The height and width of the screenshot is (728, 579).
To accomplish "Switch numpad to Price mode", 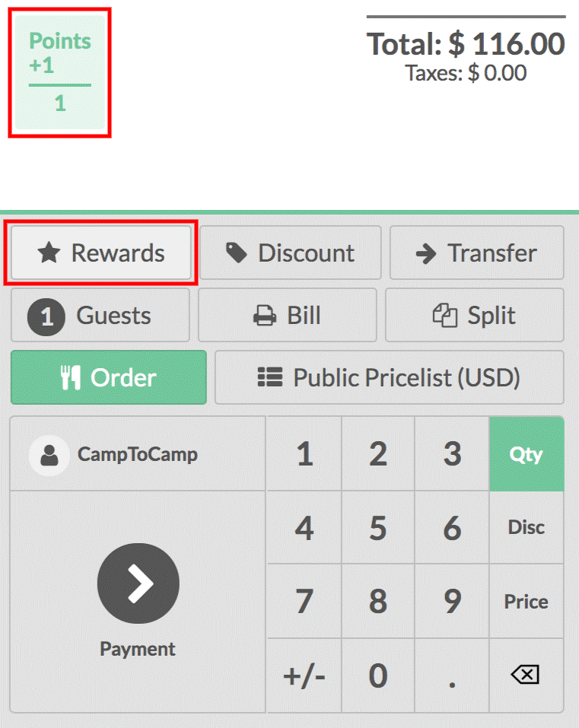I will tap(527, 601).
